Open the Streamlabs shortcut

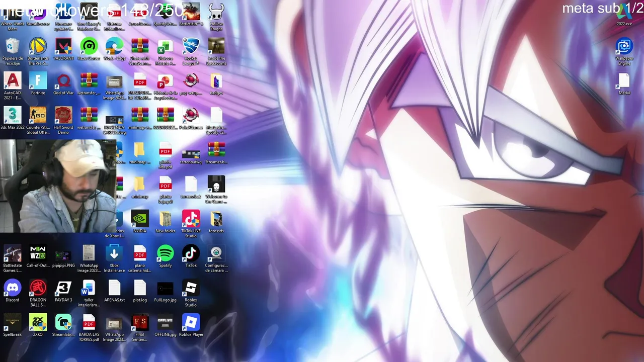point(63,325)
